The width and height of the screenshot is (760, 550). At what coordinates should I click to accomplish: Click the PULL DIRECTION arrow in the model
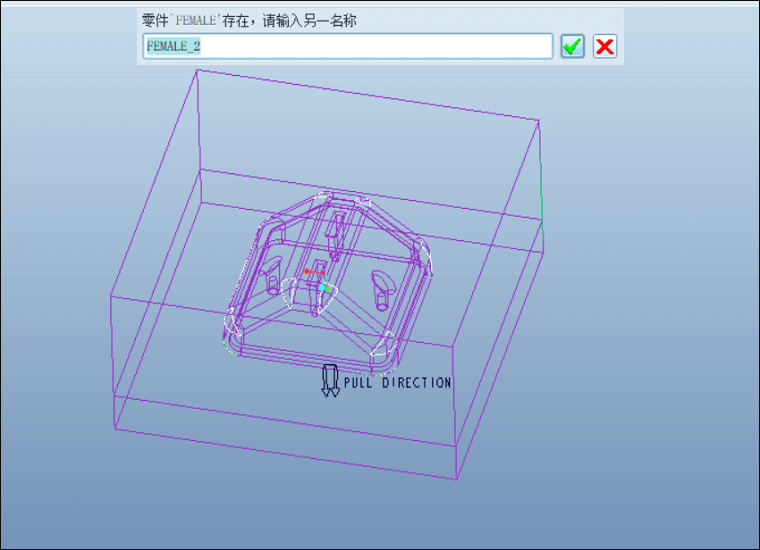[x=331, y=381]
